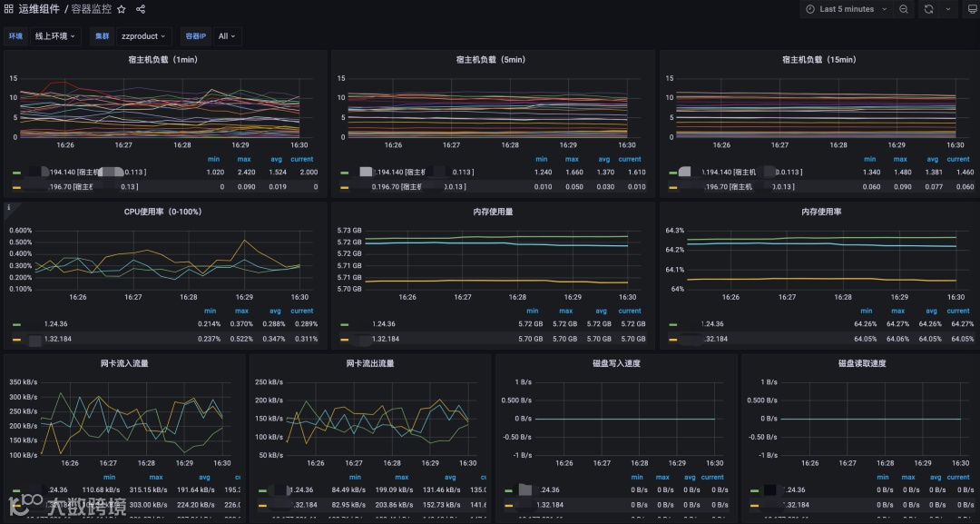Image resolution: width=980 pixels, height=524 pixels.
Task: Sort CPU使用率 legend by max column
Action: (241, 311)
